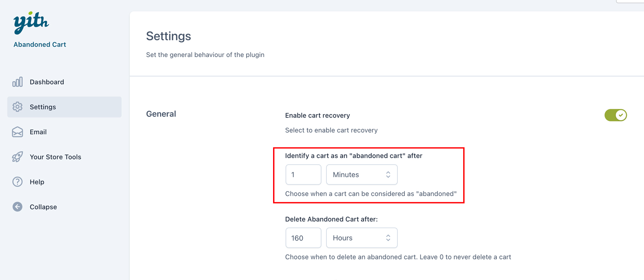Open the Minutes unit dropdown
The height and width of the screenshot is (280, 644).
[362, 175]
